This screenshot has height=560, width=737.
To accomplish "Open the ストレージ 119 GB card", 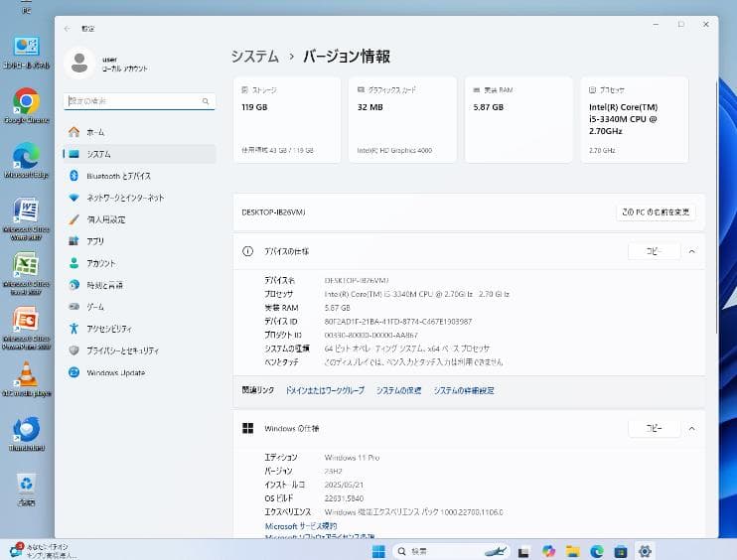I will pos(287,120).
